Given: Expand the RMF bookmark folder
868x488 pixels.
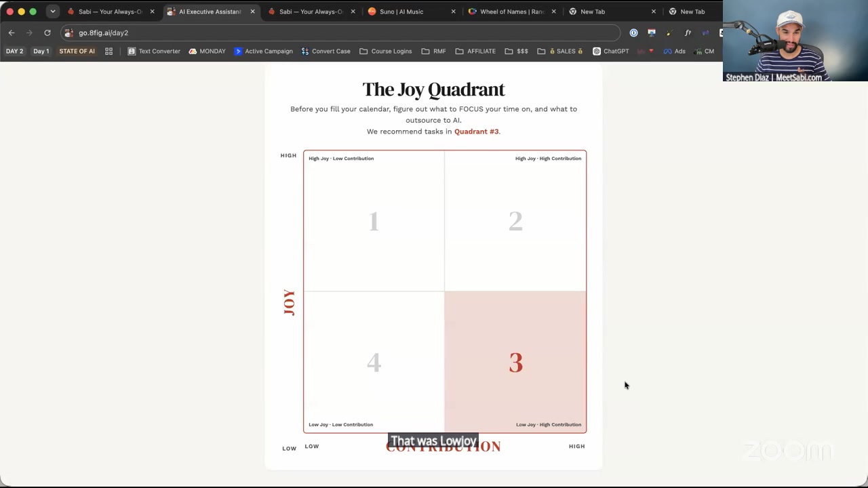Looking at the screenshot, I should tap(433, 51).
